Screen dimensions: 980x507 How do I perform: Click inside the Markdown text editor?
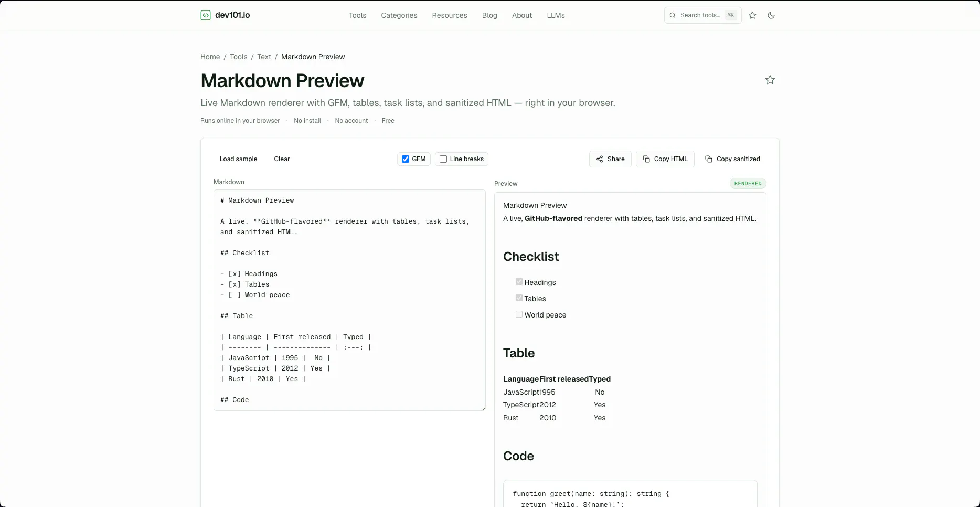point(349,300)
